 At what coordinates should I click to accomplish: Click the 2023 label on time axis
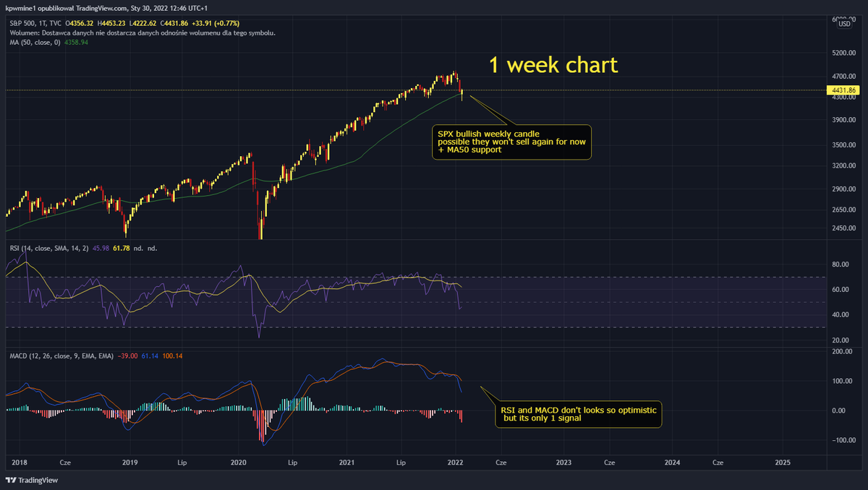[564, 461]
